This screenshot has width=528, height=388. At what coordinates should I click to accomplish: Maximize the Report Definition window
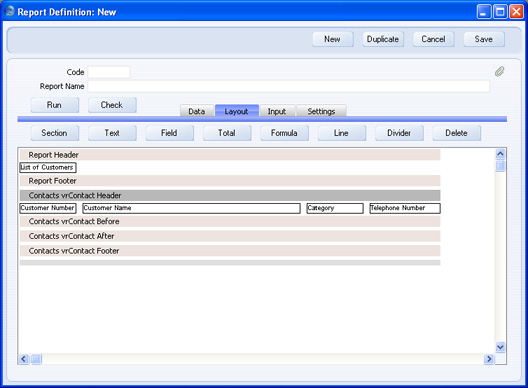point(500,12)
